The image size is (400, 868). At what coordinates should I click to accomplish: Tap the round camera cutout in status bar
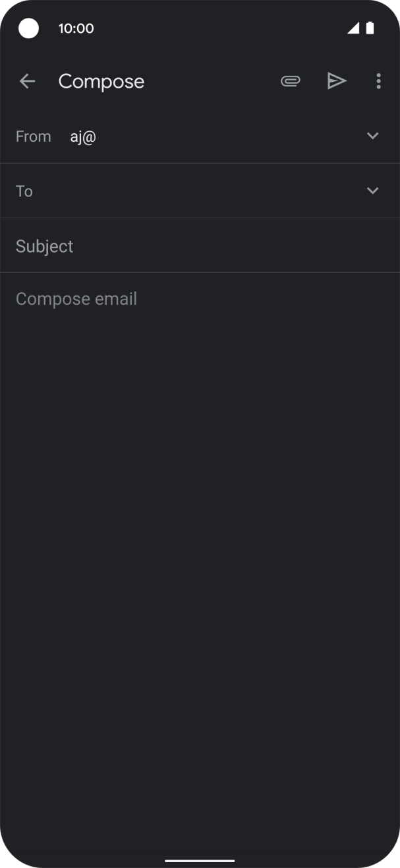(28, 28)
